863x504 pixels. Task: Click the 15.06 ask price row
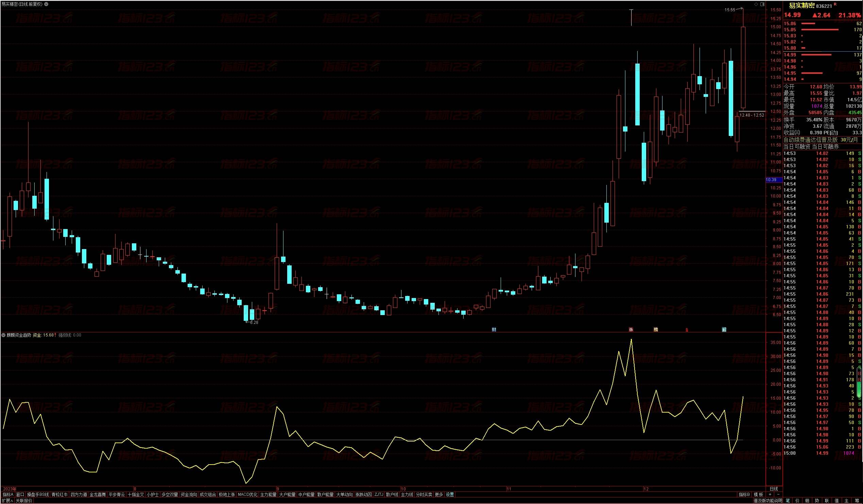point(823,24)
